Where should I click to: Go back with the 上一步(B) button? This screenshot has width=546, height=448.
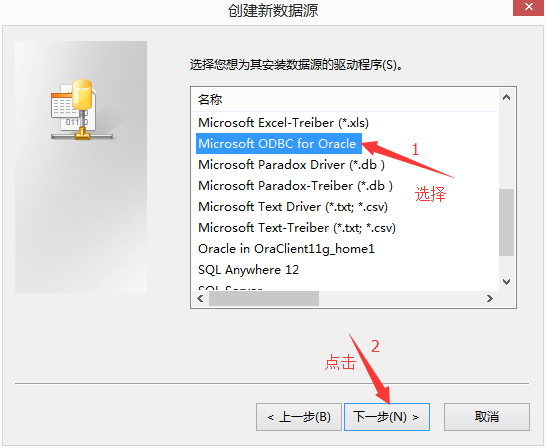[x=299, y=417]
